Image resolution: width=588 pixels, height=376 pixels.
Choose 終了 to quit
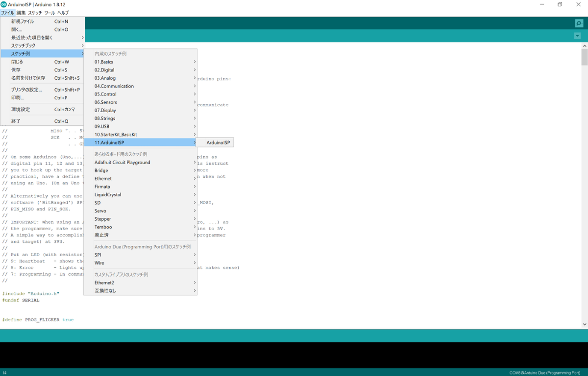[x=43, y=121]
